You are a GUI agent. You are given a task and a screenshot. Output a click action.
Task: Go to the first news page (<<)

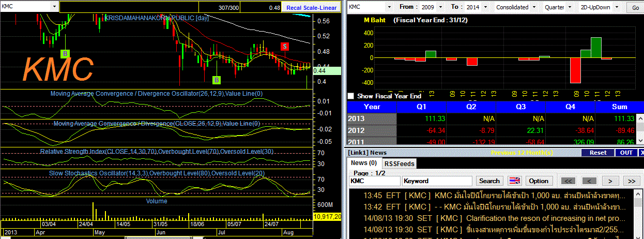(567, 181)
